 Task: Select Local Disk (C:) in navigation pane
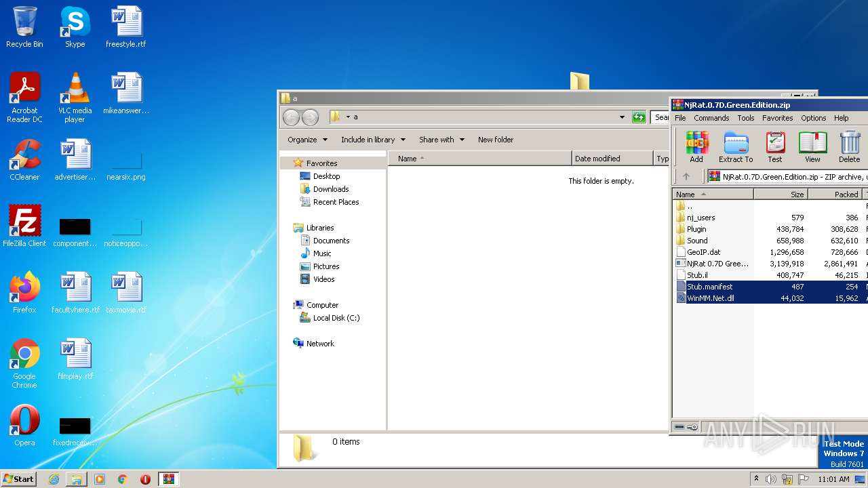[x=330, y=318]
